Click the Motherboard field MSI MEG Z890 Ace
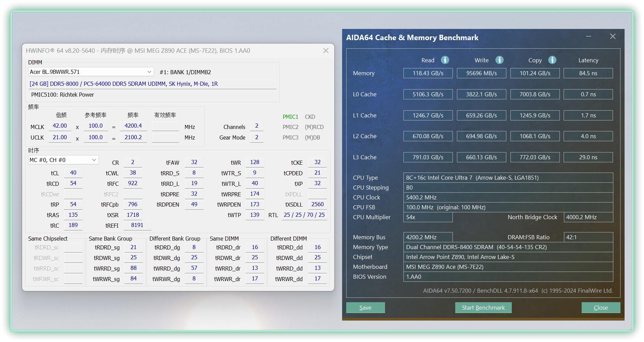This screenshot has width=644, height=342. (x=508, y=267)
